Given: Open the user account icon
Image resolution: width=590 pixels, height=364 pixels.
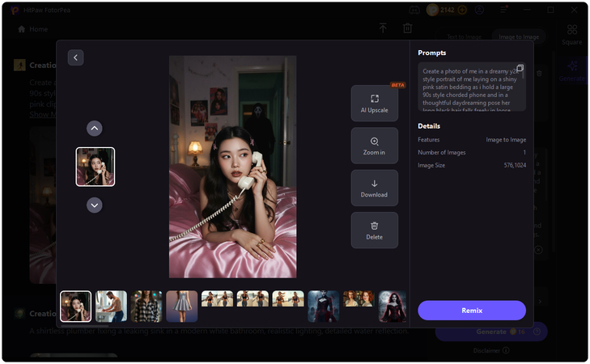Looking at the screenshot, I should (x=479, y=11).
